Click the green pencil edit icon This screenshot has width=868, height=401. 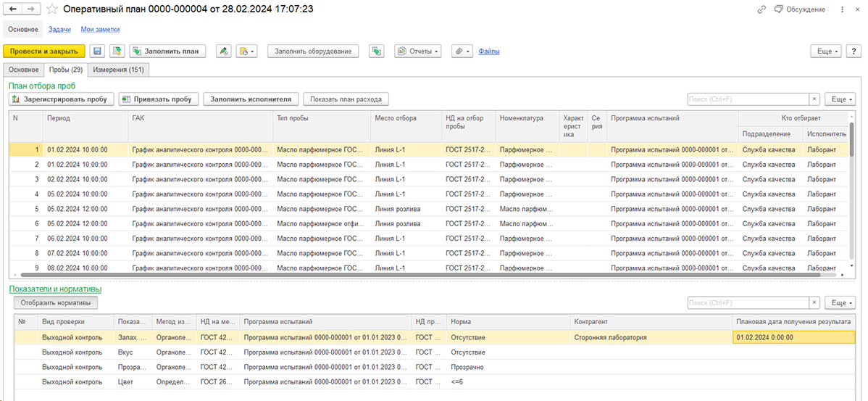click(x=224, y=51)
